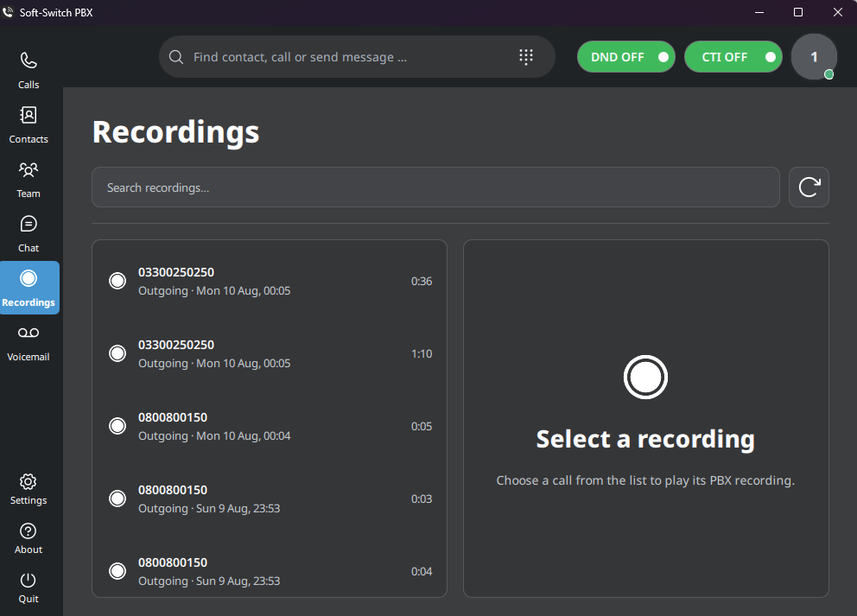857x616 pixels.
Task: Toggle the CTI OFF switch
Action: (733, 57)
